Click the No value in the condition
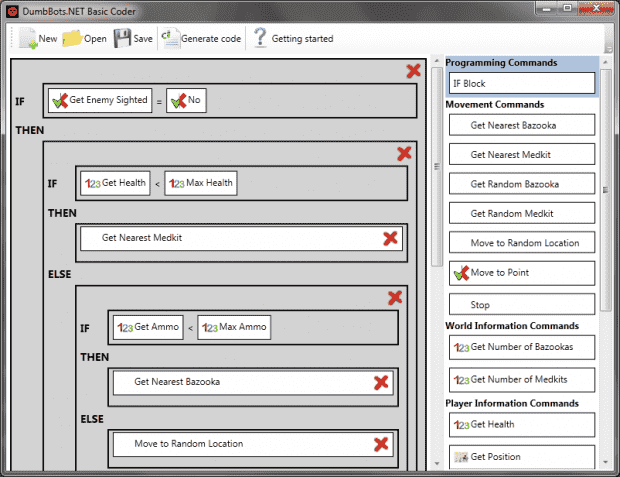Viewport: 620px width, 477px height. coord(186,100)
